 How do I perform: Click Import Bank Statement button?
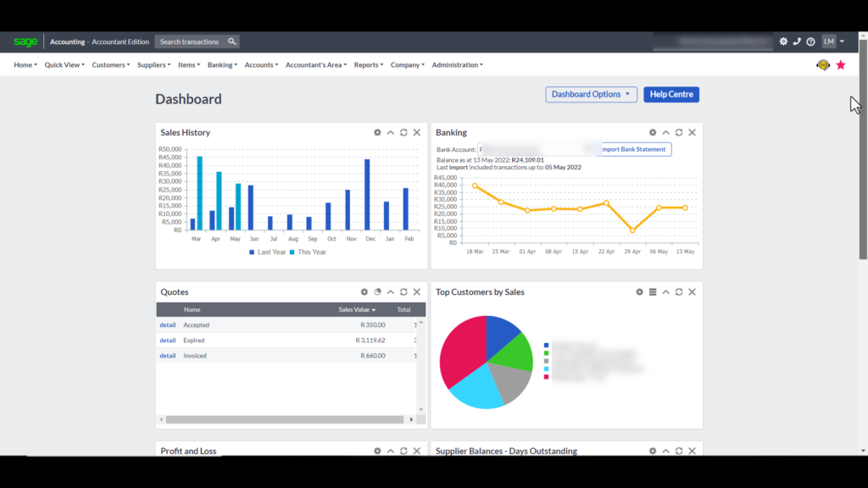634,149
